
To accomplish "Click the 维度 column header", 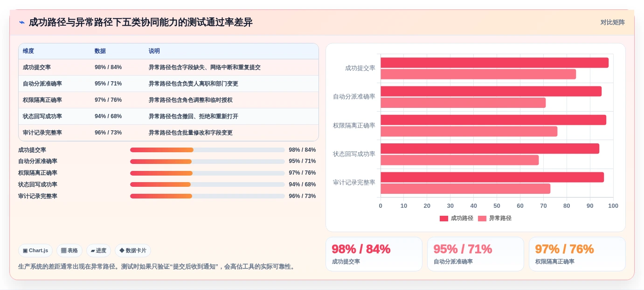I will coord(28,51).
